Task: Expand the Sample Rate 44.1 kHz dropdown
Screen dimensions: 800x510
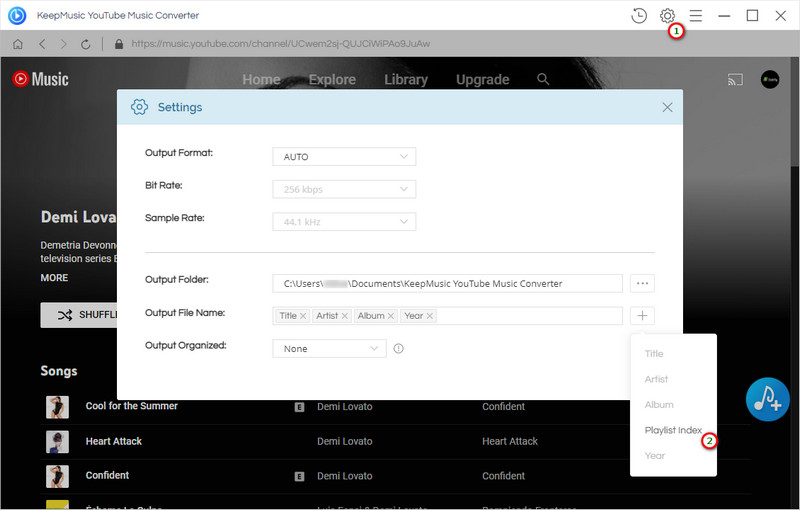Action: tap(344, 222)
